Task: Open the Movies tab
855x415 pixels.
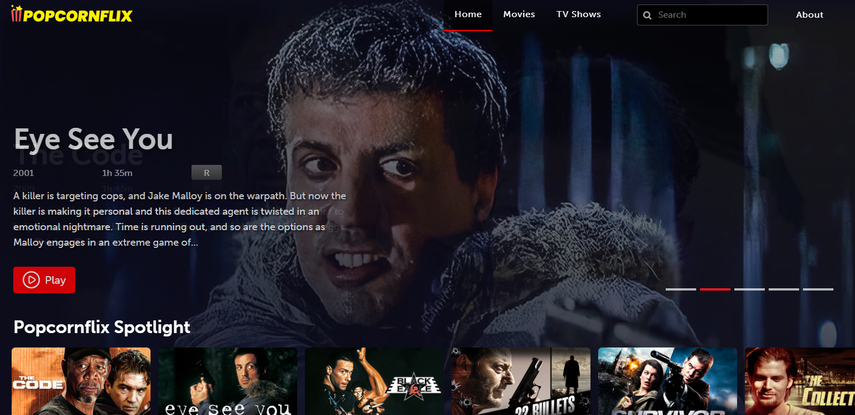Action: coord(519,15)
